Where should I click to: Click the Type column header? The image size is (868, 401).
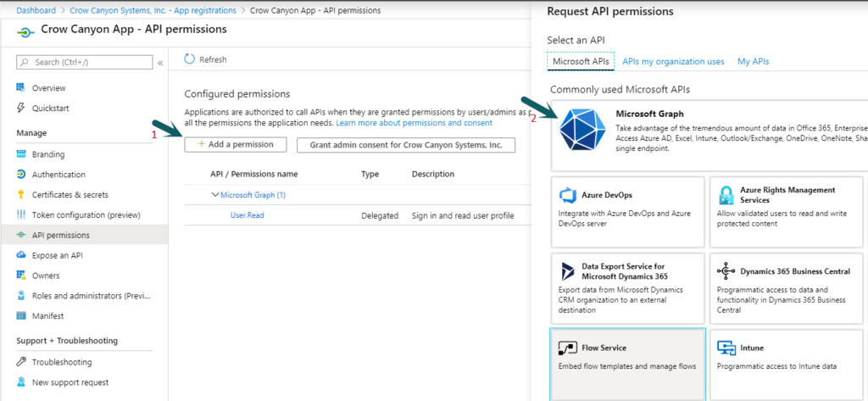pos(370,174)
